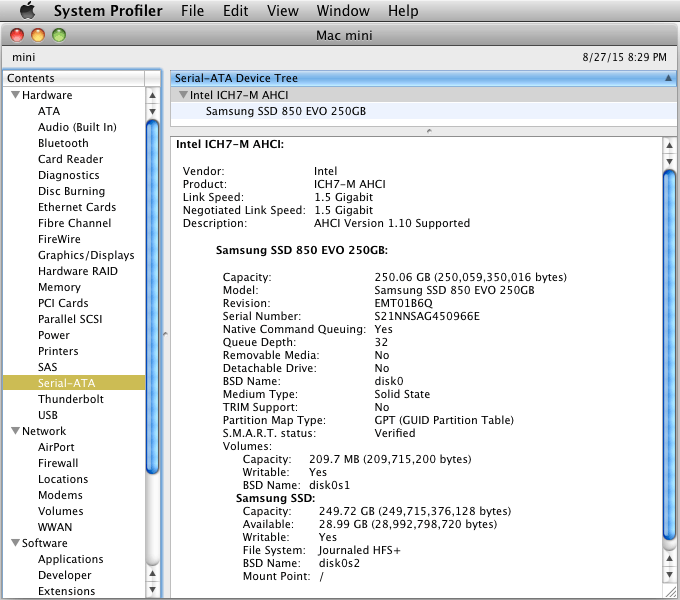Viewport: 680px width, 600px height.
Task: Collapse the Intel ICH7-M AHCI device node
Action: tap(183, 95)
